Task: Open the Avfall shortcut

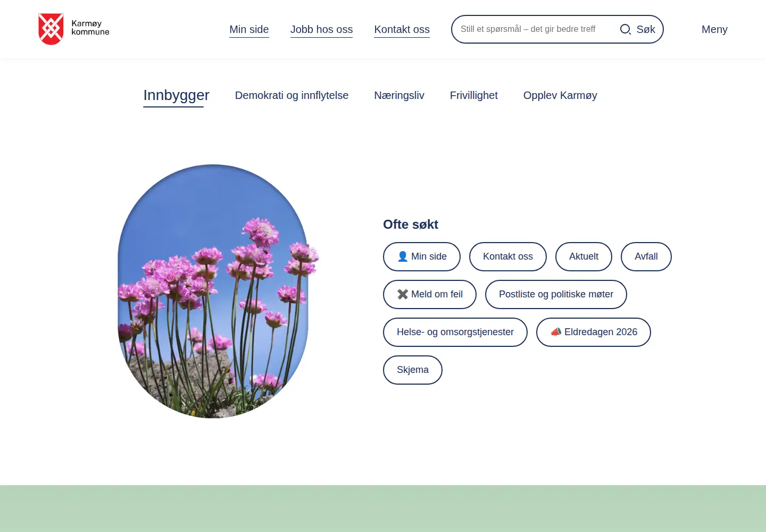Action: coord(646,256)
